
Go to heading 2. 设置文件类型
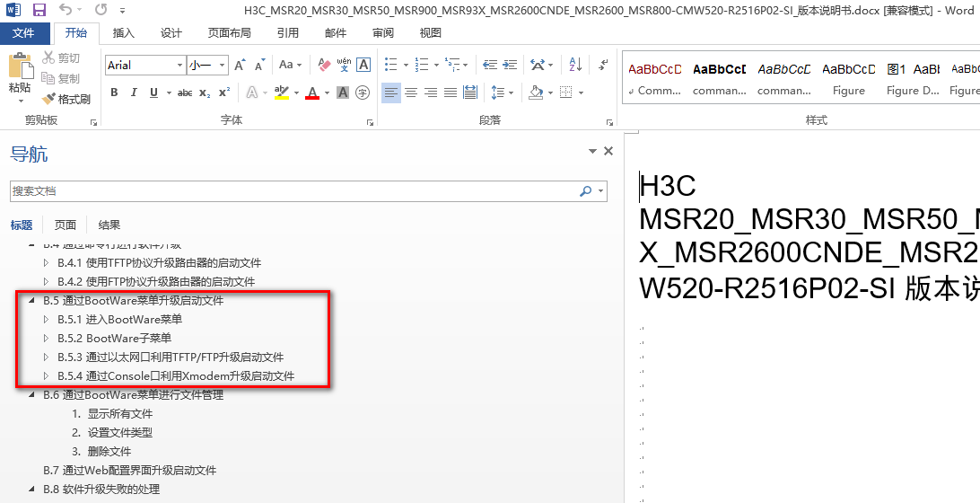click(x=112, y=432)
